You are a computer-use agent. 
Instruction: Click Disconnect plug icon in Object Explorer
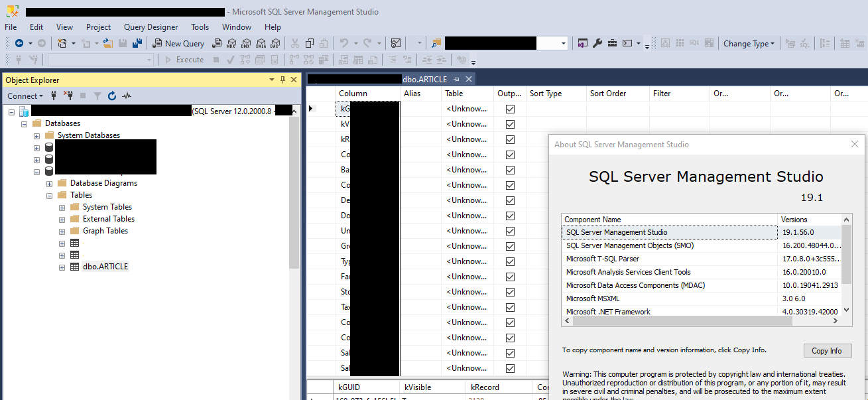[68, 96]
